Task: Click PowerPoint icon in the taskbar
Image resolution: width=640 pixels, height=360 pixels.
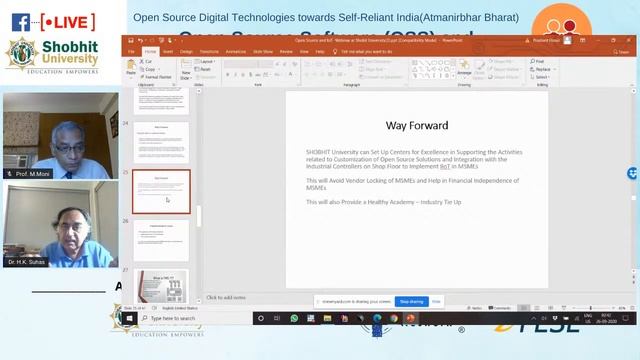Action: tap(410, 318)
